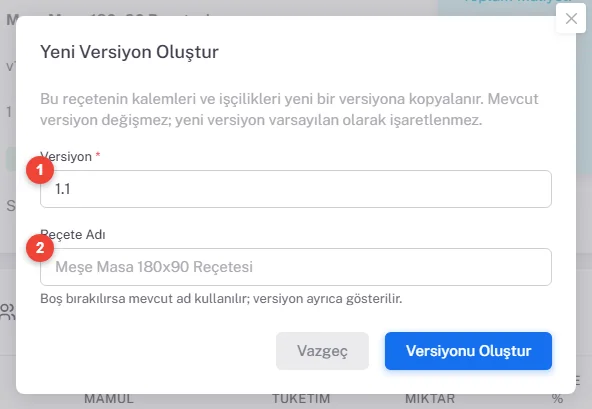
Task: Click the Versiyon input field
Action: click(296, 189)
